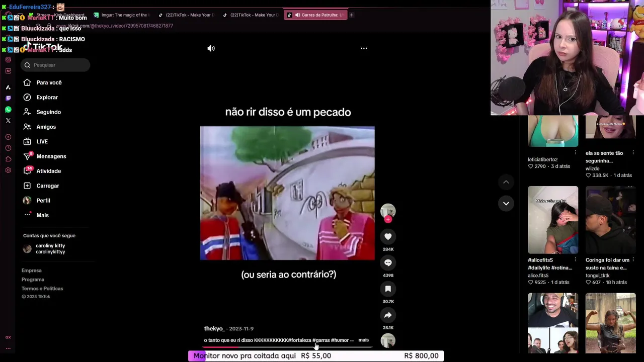This screenshot has height=362, width=644.
Task: Expand the caption by clicking 'mais'
Action: click(x=363, y=340)
